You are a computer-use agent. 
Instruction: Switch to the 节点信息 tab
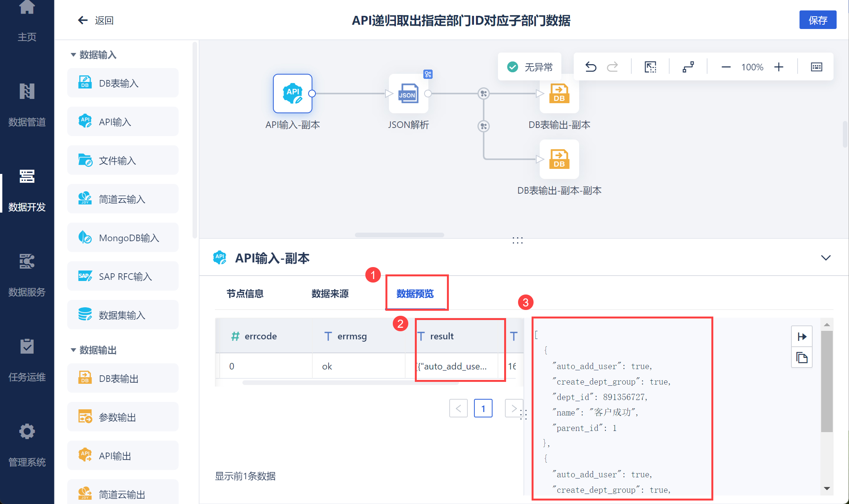tap(245, 294)
